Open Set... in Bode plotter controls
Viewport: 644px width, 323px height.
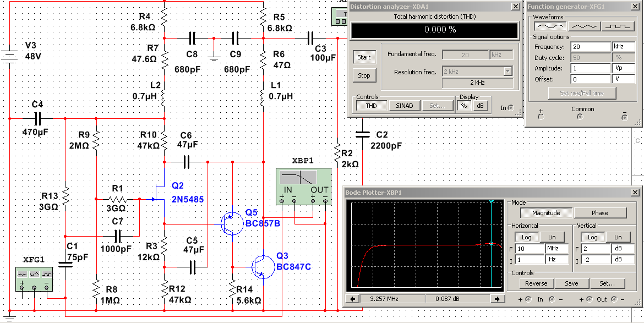(607, 283)
